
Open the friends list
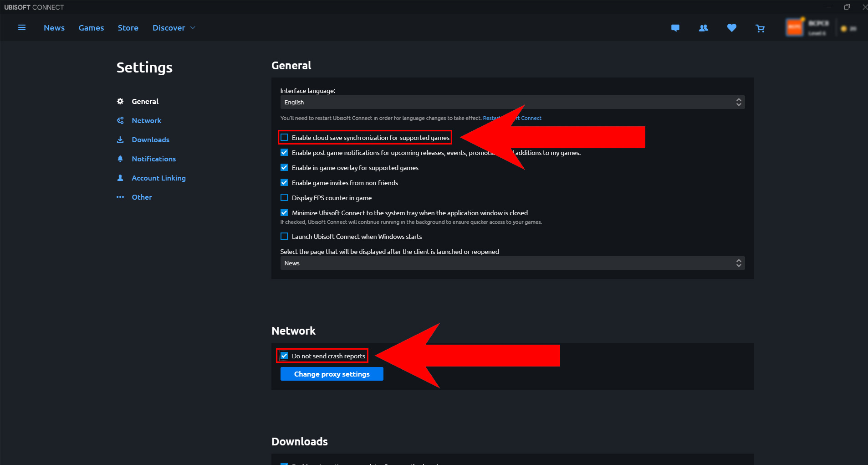(703, 28)
